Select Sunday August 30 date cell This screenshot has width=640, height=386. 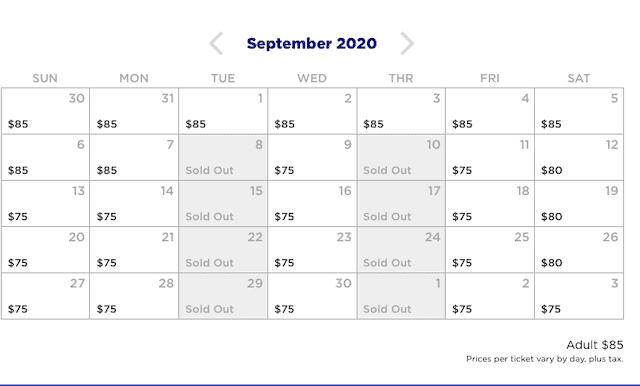pyautogui.click(x=45, y=111)
